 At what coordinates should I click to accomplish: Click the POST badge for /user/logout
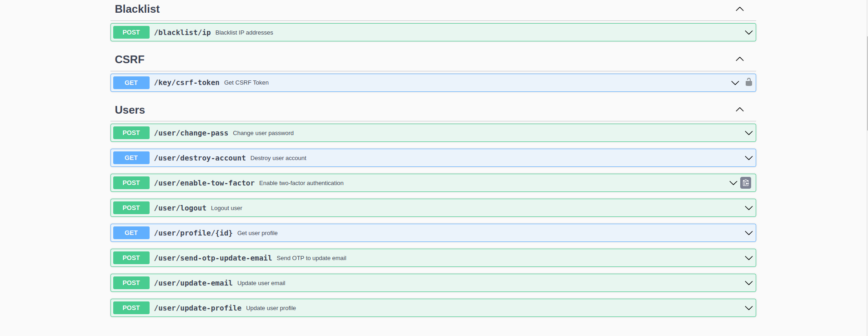pos(131,208)
